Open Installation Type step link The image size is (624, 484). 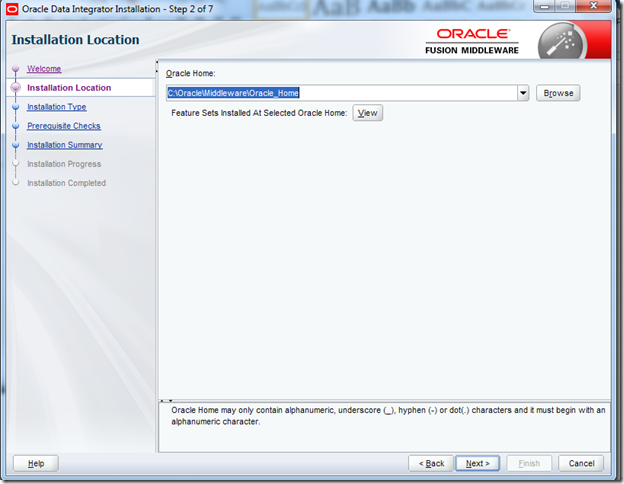click(x=57, y=107)
